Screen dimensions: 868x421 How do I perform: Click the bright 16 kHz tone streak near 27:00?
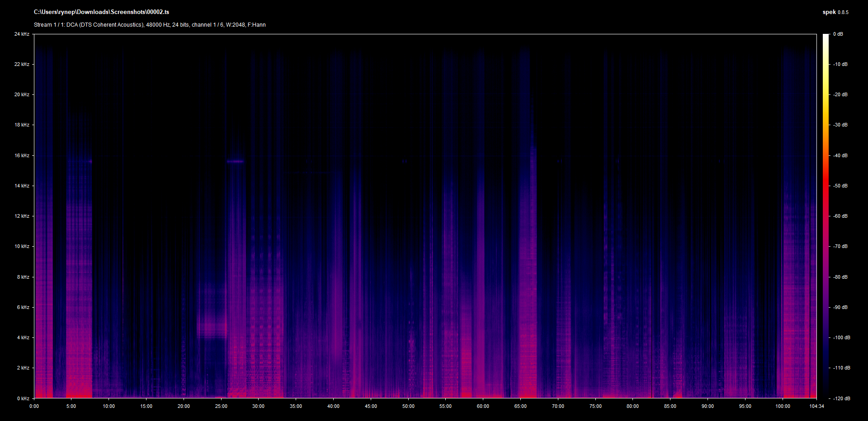[x=235, y=161]
